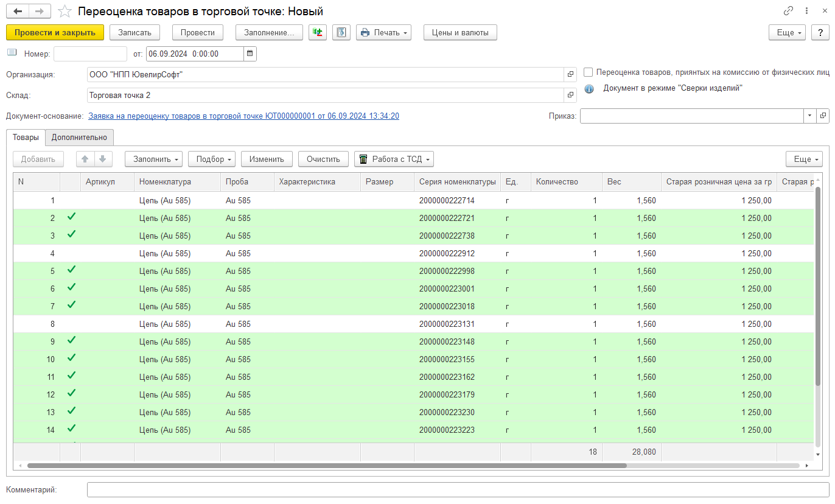Click the green accounting entries icon button
Image resolution: width=835 pixels, height=504 pixels.
pyautogui.click(x=318, y=32)
